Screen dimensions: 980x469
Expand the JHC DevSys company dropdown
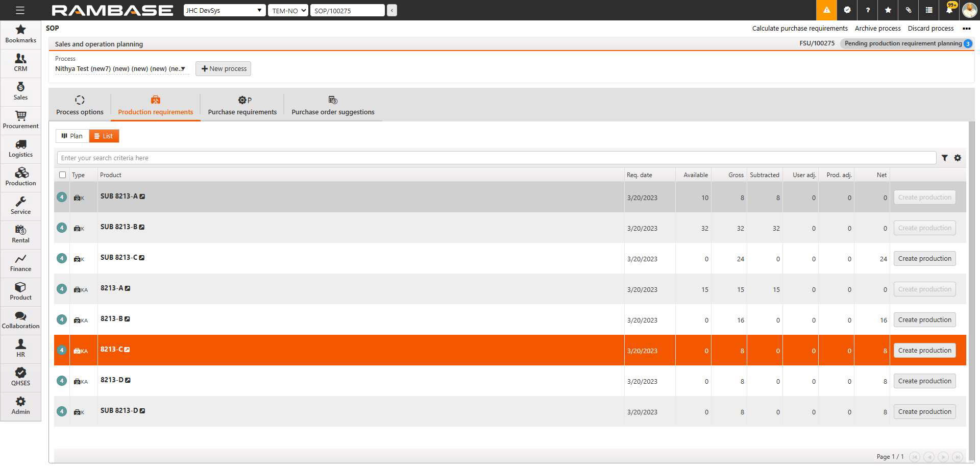(224, 10)
